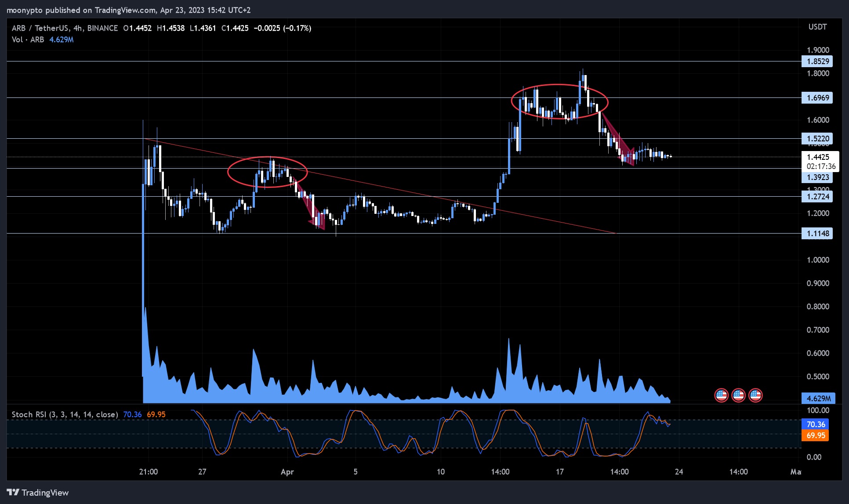This screenshot has width=849, height=504.
Task: Click the 100.00 label on Stoch RSI axis
Action: pos(818,410)
